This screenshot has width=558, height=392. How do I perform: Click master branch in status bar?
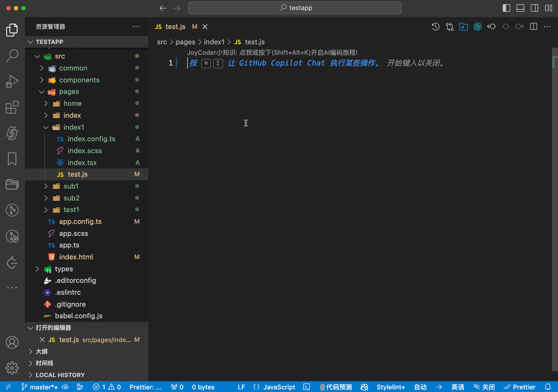40,387
